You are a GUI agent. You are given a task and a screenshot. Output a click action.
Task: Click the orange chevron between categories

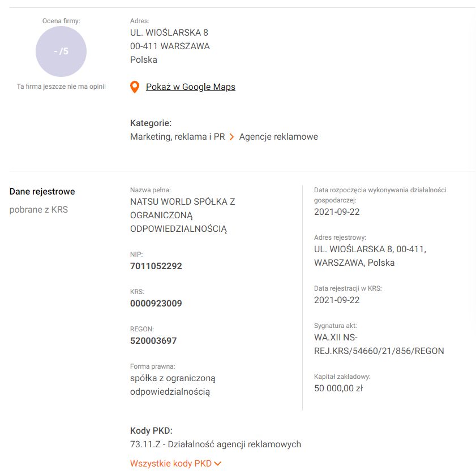tap(231, 137)
